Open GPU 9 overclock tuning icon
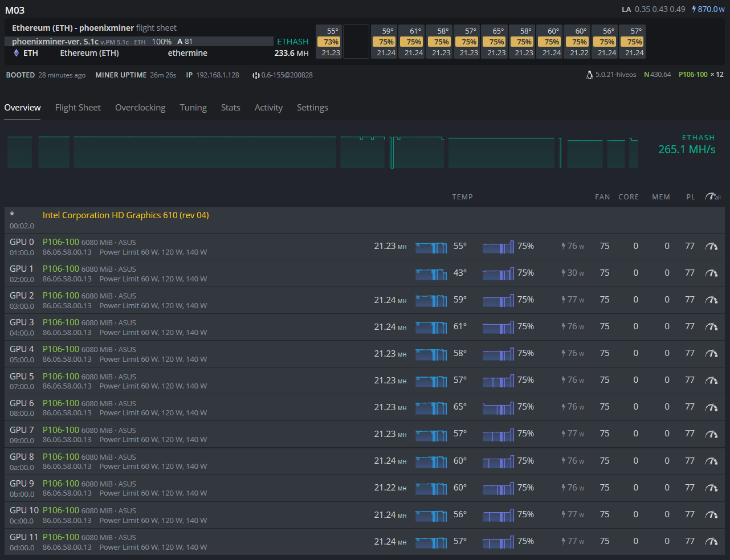 tap(711, 488)
